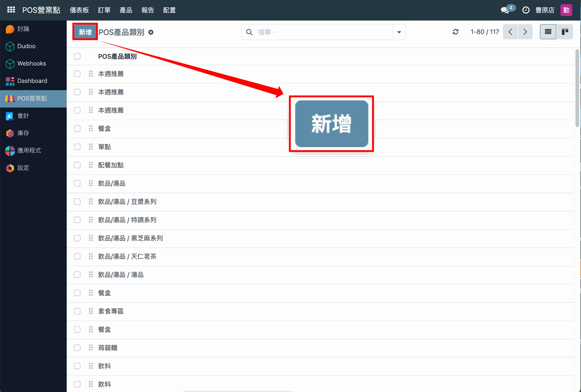This screenshot has height=392, width=581.
Task: Open the 飲品/湯品 / 豆漿系列 row
Action: [x=320, y=202]
